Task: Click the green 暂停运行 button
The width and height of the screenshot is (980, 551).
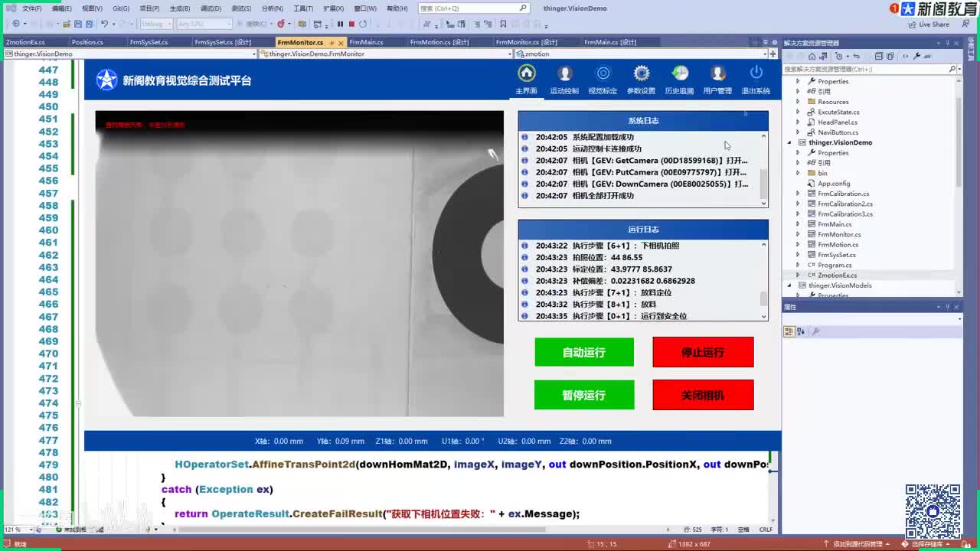Action: tap(584, 395)
